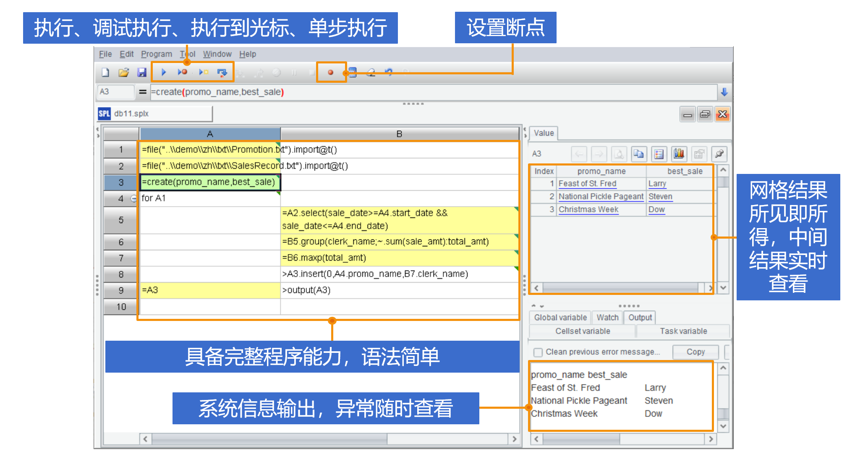Click the Save file floppy disk icon
The image size is (868, 460).
tap(142, 72)
